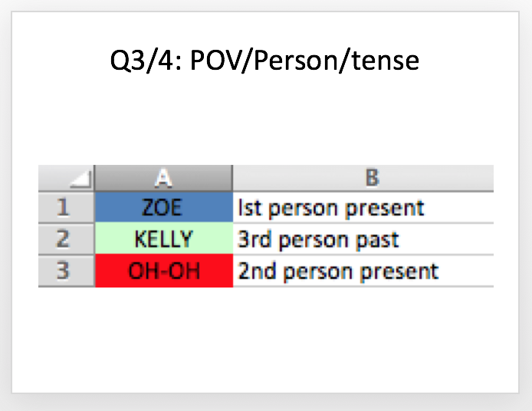Select column A header
Viewport: 532px width, 411px height.
[x=163, y=178]
